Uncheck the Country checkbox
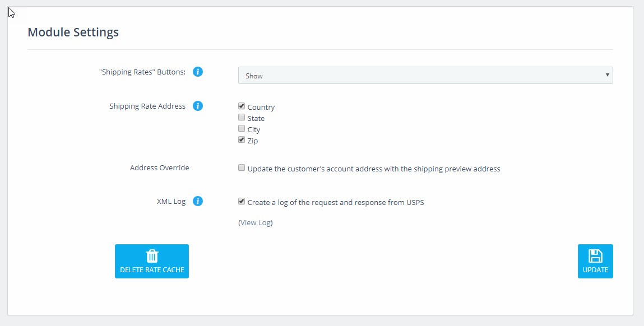 [x=242, y=106]
